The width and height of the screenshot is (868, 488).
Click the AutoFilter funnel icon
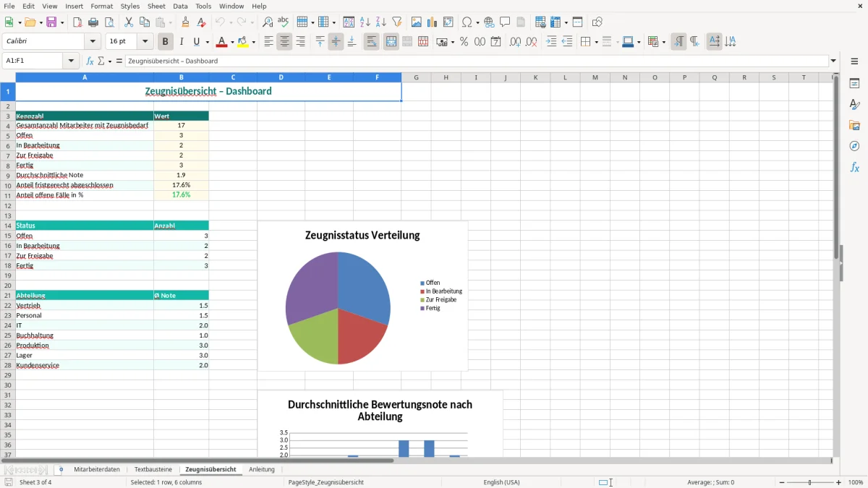(397, 22)
